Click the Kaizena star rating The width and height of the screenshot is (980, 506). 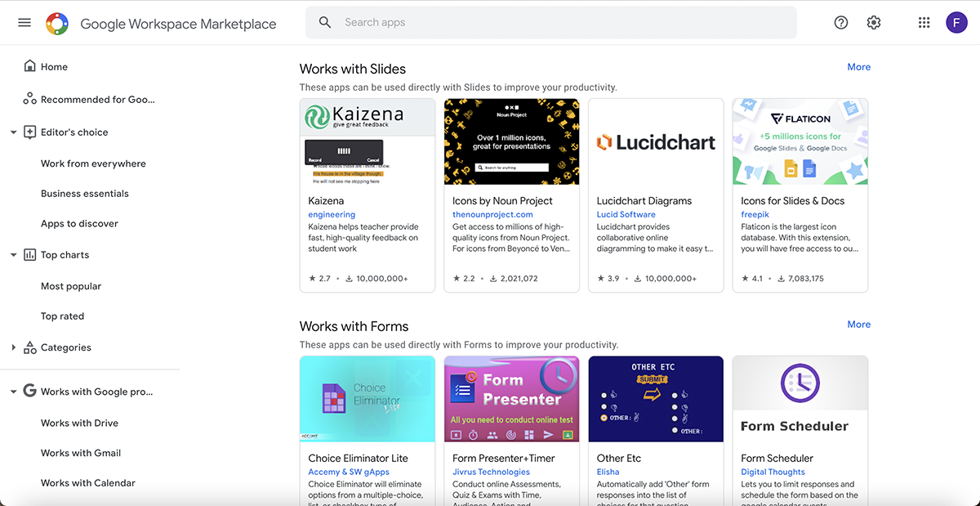click(319, 278)
